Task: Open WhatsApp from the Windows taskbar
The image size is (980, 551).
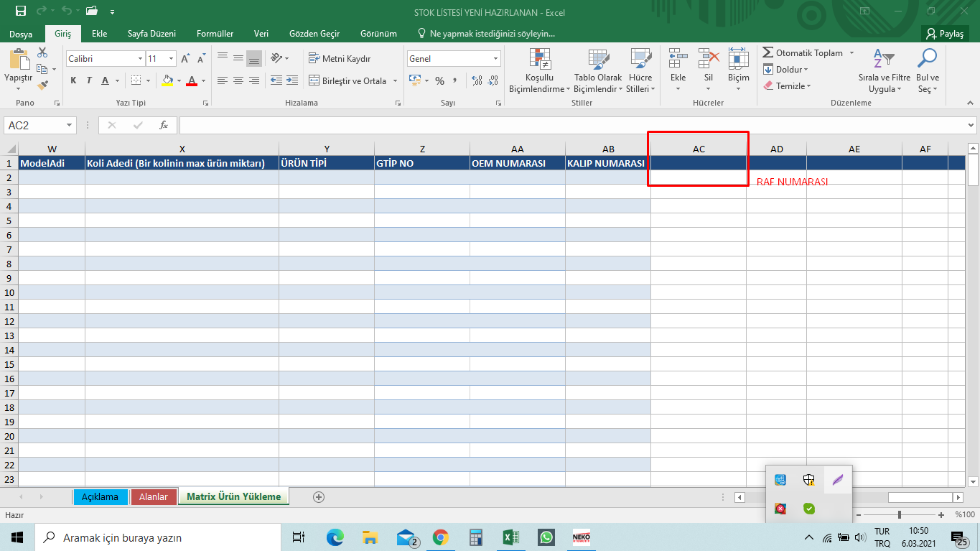Action: [x=546, y=537]
